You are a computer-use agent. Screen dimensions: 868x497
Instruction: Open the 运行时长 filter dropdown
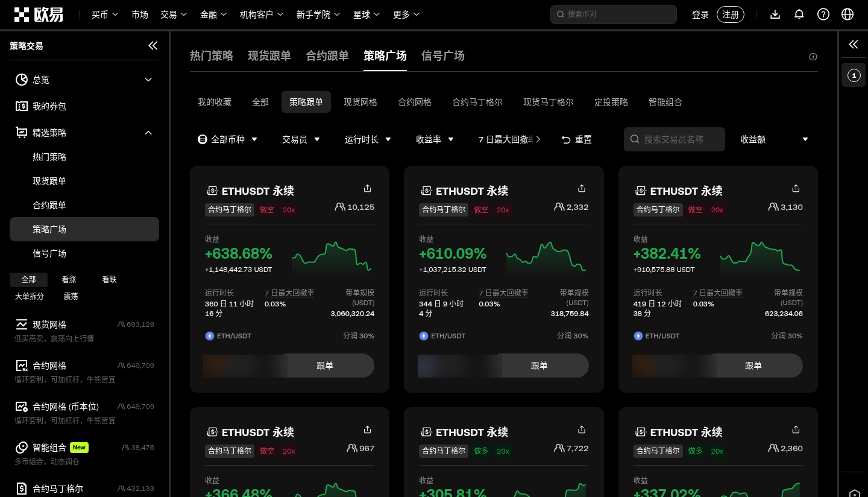(x=368, y=139)
